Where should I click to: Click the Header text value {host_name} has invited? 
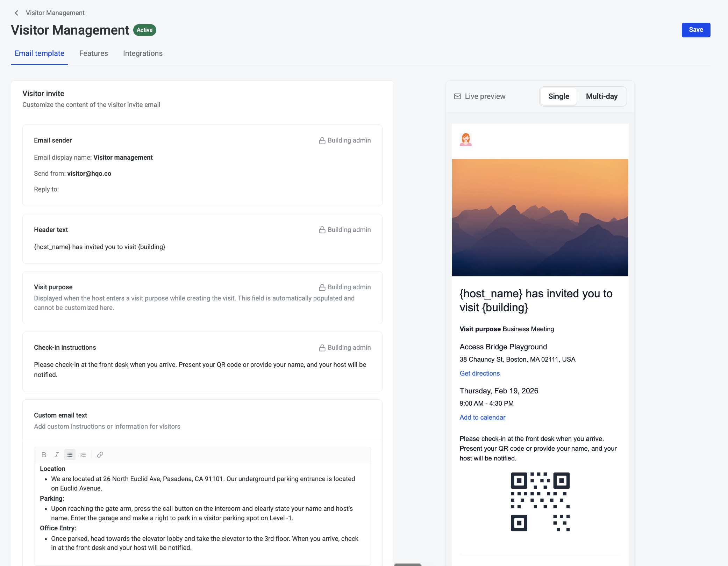(x=100, y=247)
